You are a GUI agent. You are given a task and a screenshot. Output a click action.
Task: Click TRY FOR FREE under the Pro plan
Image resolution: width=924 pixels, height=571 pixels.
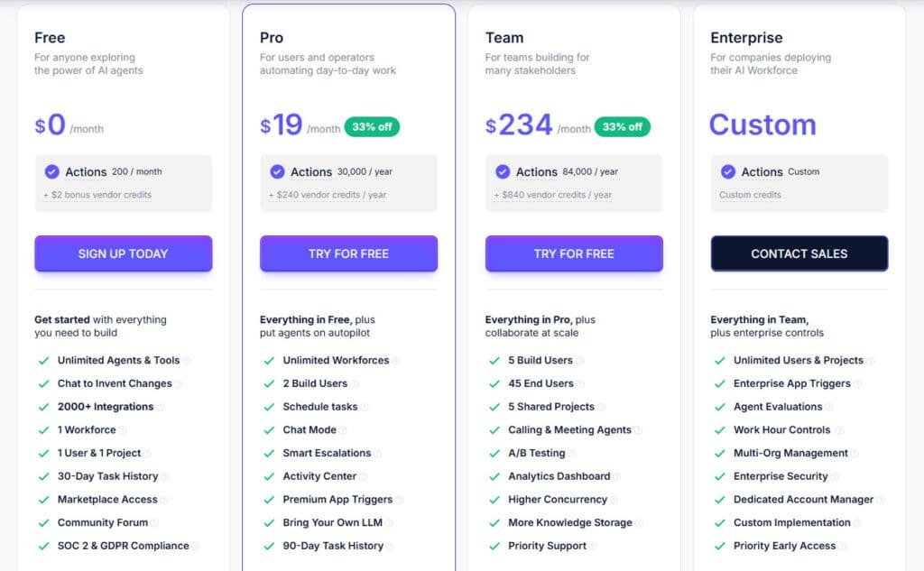tap(348, 253)
